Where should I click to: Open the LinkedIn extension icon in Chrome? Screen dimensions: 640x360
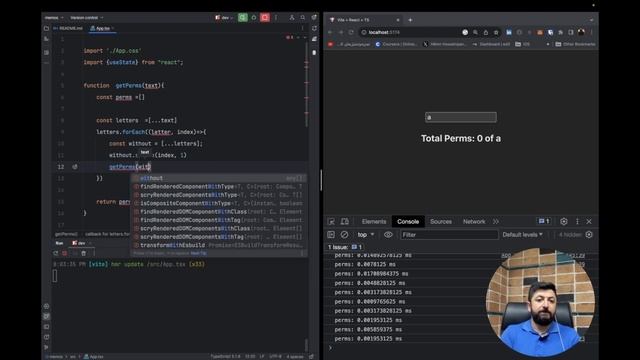pos(509,32)
